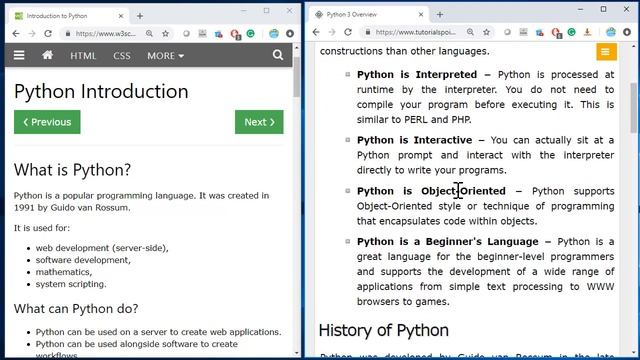Bookmark the tutorialspoint page with star
This screenshot has width=640, height=360.
point(486,32)
